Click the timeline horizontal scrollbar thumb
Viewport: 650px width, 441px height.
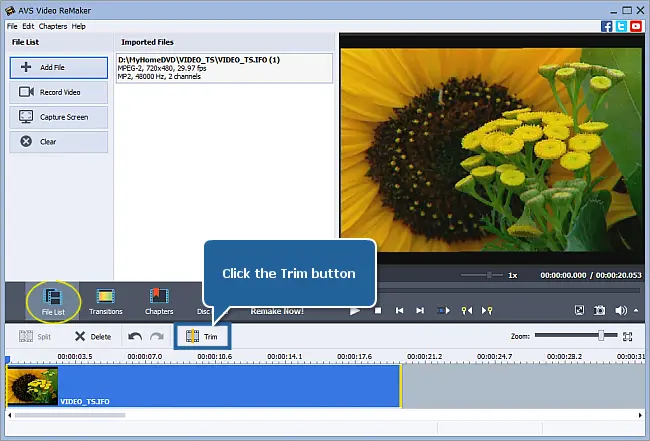(x=70, y=415)
